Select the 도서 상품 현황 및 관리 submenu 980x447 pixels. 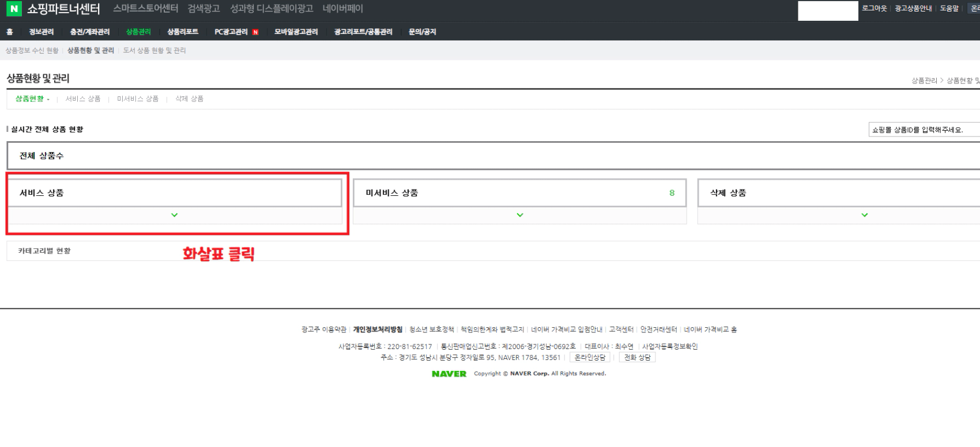pyautogui.click(x=154, y=51)
